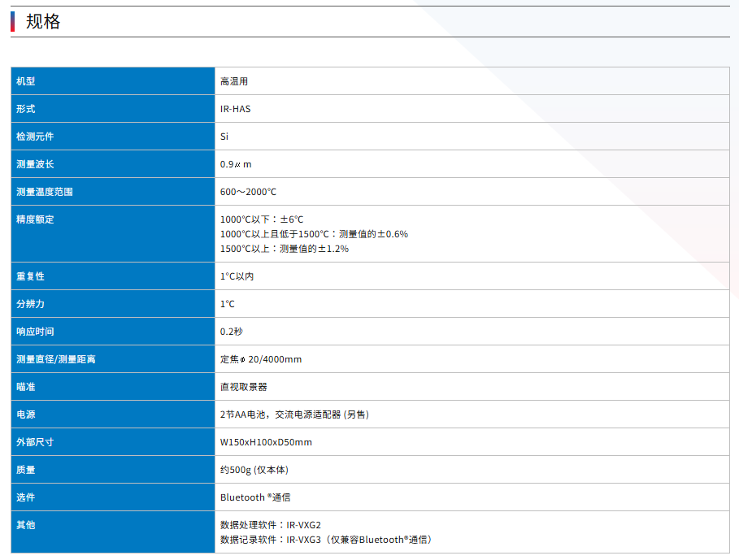Click the 高温用 value cell
The width and height of the screenshot is (739, 560).
point(234,81)
